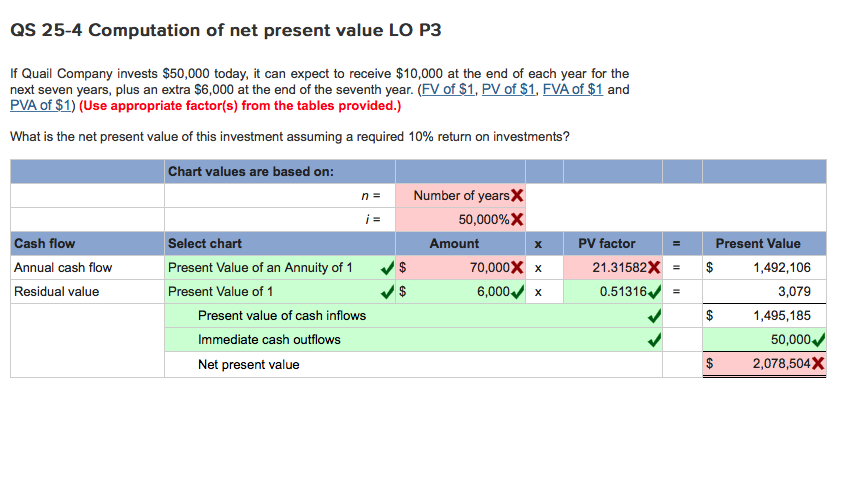The width and height of the screenshot is (860, 480).
Task: Select the green check next to 6,000
Action: coord(517,292)
